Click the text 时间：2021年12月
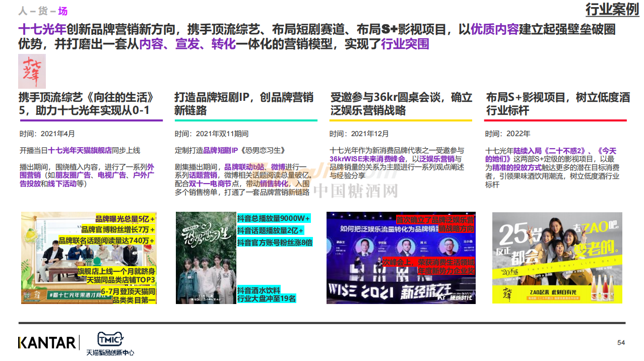The image size is (644, 361). point(359,134)
